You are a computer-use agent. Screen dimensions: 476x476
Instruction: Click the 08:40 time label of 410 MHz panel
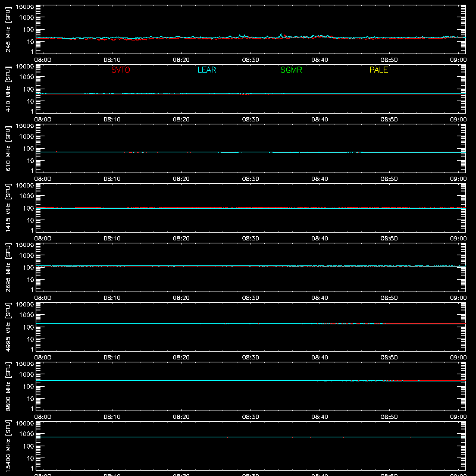pyautogui.click(x=320, y=120)
